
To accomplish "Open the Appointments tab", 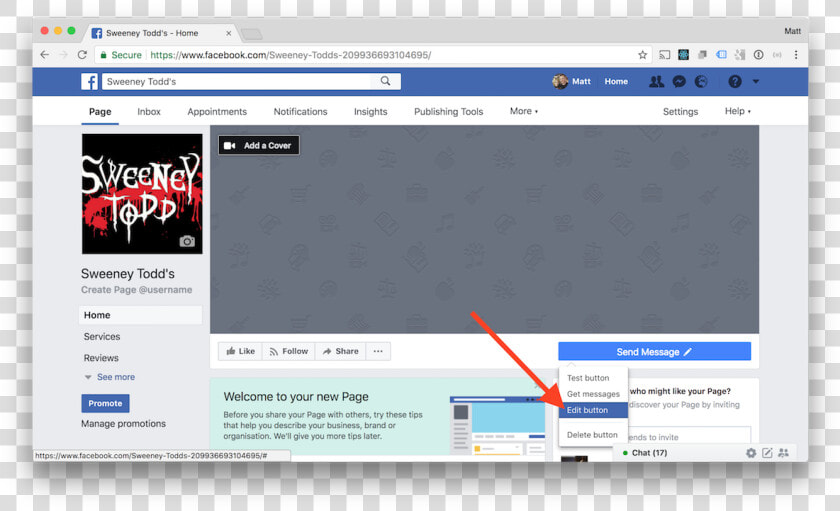I will 217,111.
